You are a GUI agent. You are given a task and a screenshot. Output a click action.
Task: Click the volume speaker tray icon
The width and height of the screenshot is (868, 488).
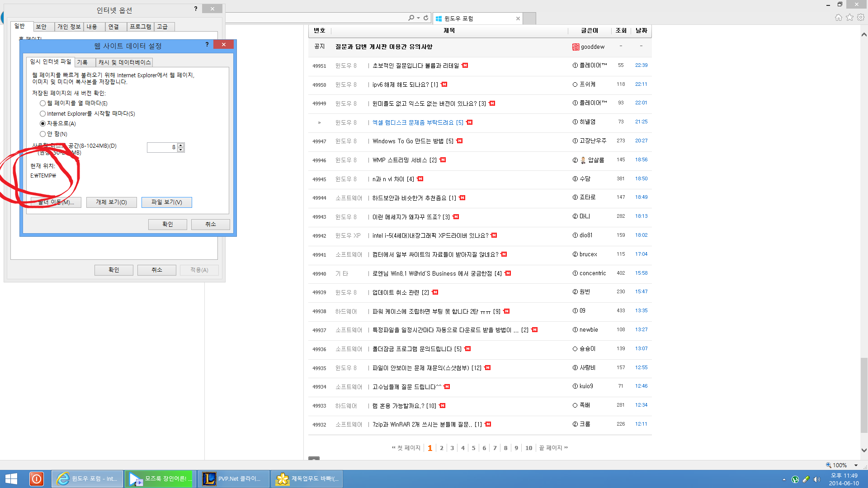pos(817,479)
